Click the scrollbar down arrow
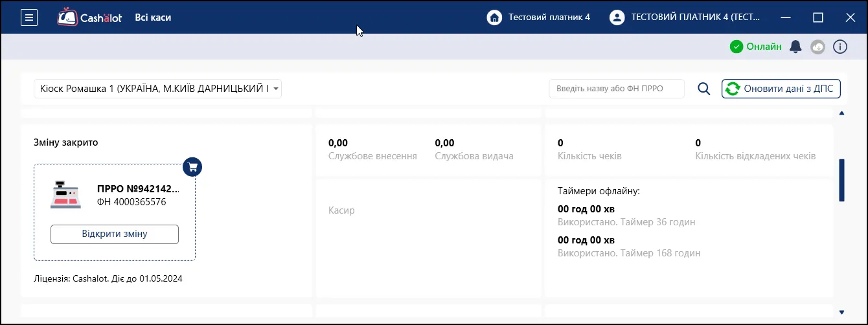This screenshot has height=325, width=868. point(842,312)
